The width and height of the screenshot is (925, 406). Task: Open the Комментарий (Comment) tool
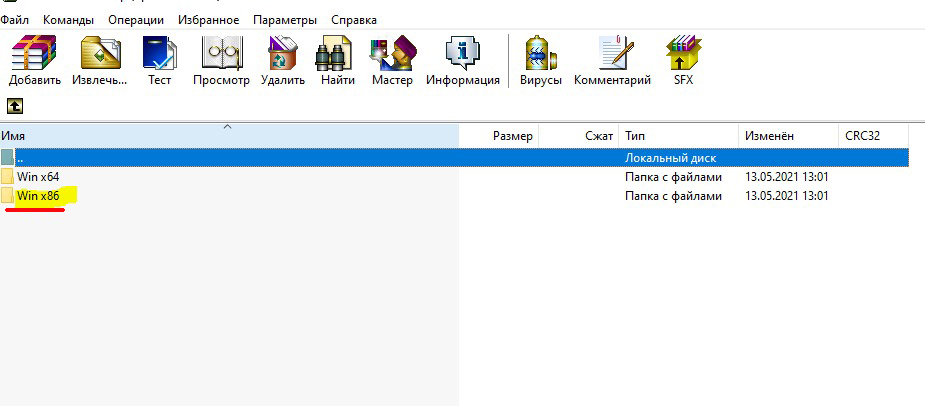[612, 58]
